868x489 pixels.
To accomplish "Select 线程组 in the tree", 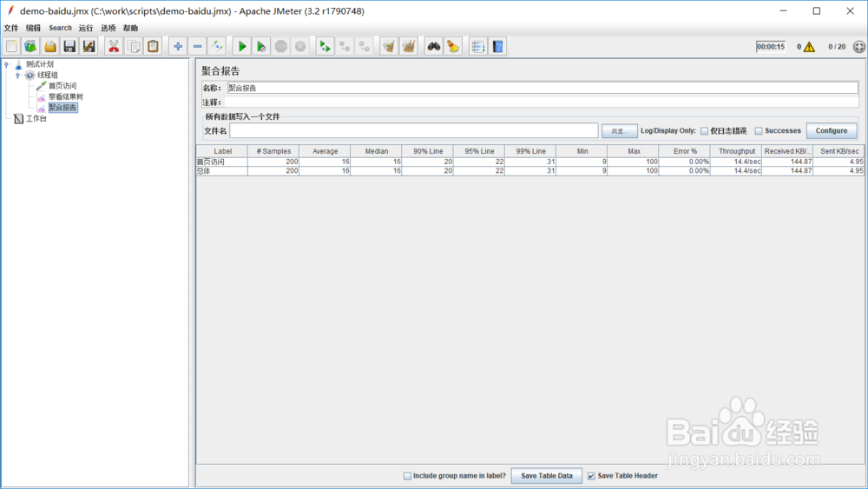I will coord(48,76).
